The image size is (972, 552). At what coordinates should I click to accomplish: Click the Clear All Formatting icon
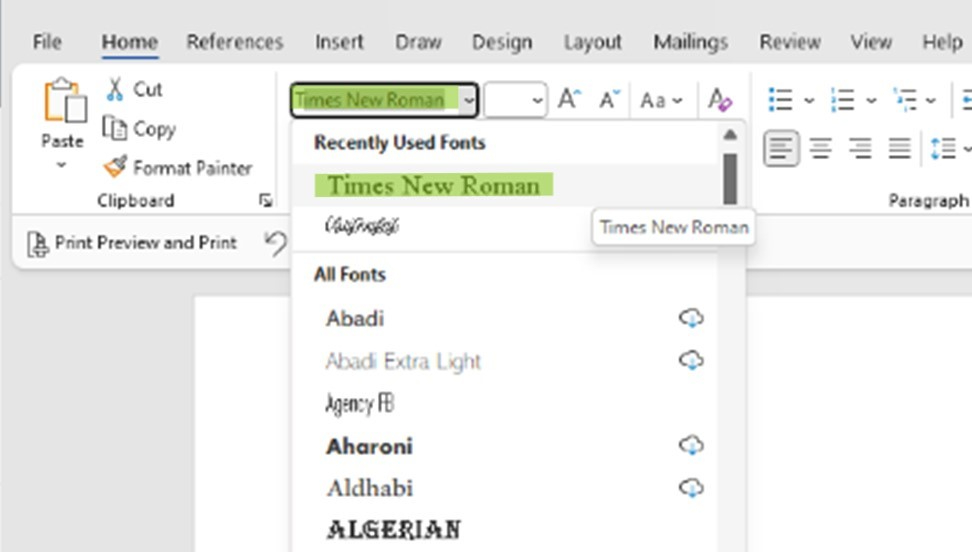[x=719, y=100]
